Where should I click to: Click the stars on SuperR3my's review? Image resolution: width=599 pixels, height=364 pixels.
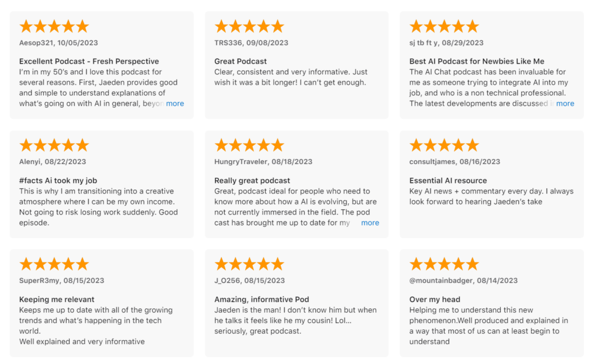(x=54, y=264)
